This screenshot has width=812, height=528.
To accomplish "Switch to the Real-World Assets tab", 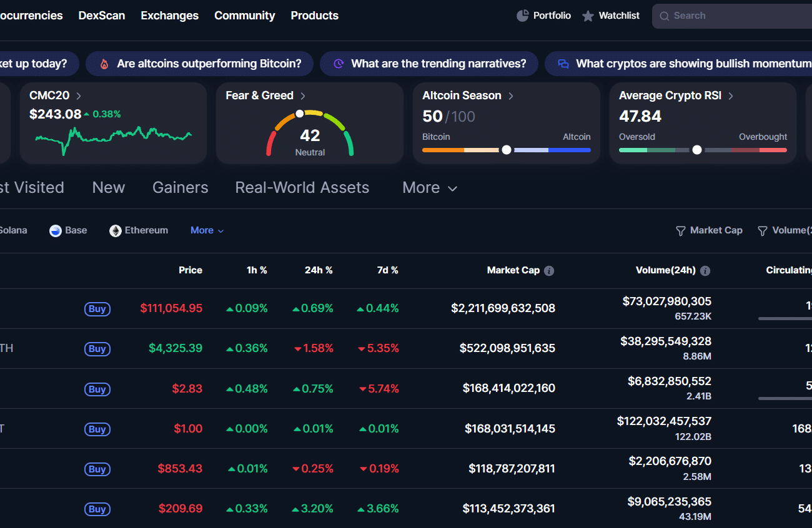I will click(302, 188).
